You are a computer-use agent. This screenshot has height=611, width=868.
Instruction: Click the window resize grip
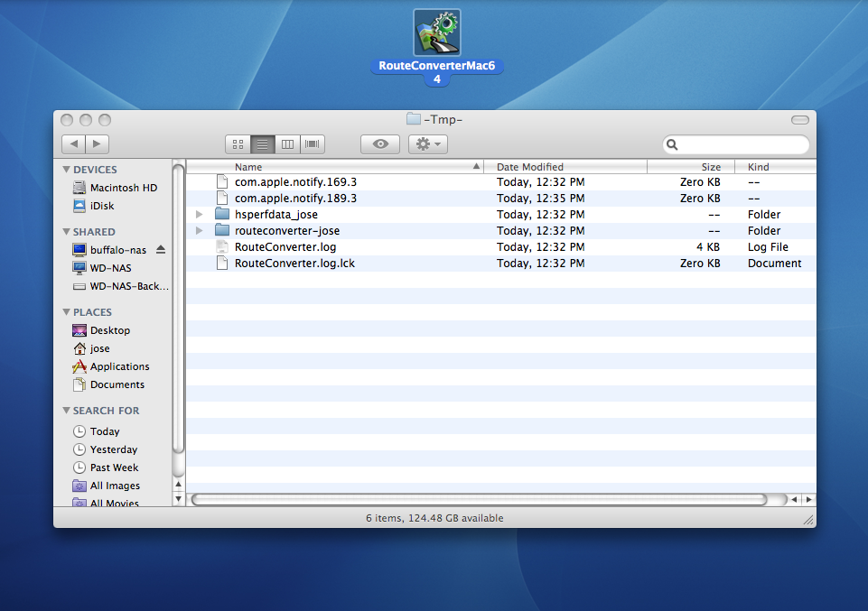(x=808, y=519)
